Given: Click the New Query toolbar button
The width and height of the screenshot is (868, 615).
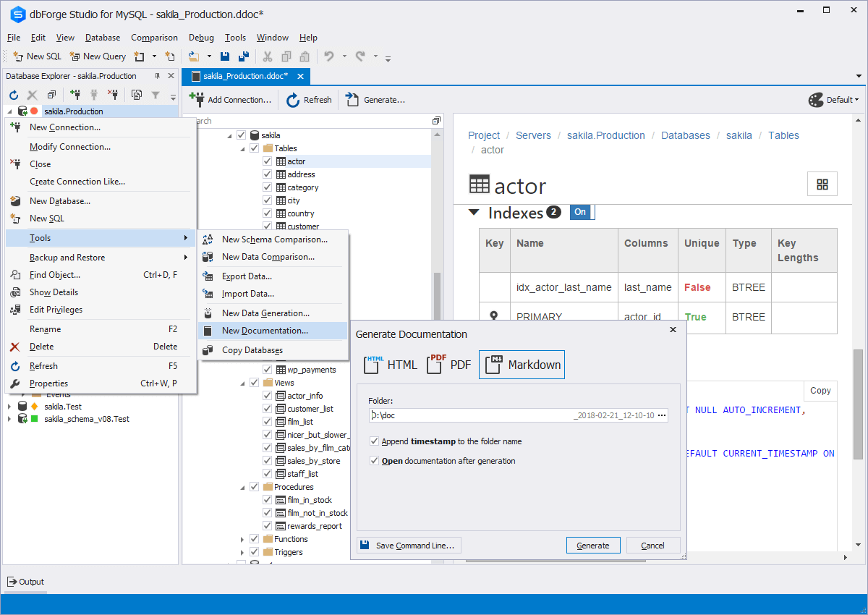Looking at the screenshot, I should pos(98,56).
